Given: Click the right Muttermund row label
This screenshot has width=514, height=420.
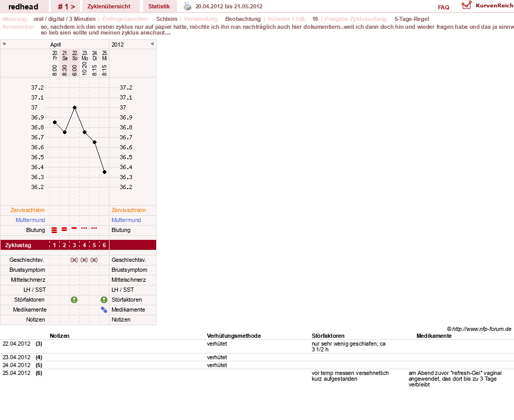Looking at the screenshot, I should tap(126, 220).
